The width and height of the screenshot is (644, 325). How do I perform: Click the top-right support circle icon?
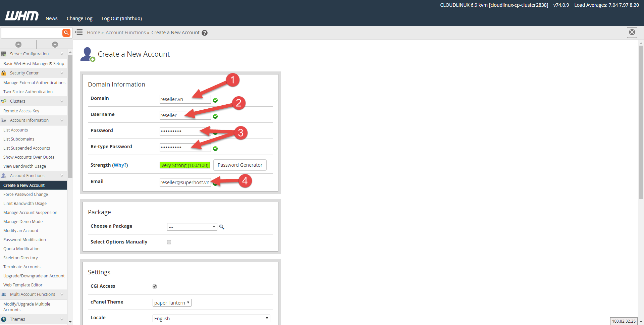tap(632, 33)
